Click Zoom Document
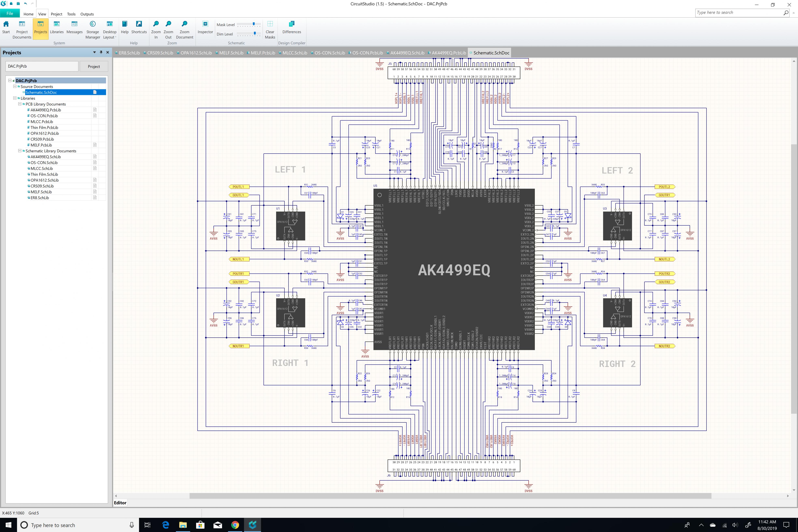This screenshot has height=532, width=798. tap(185, 30)
